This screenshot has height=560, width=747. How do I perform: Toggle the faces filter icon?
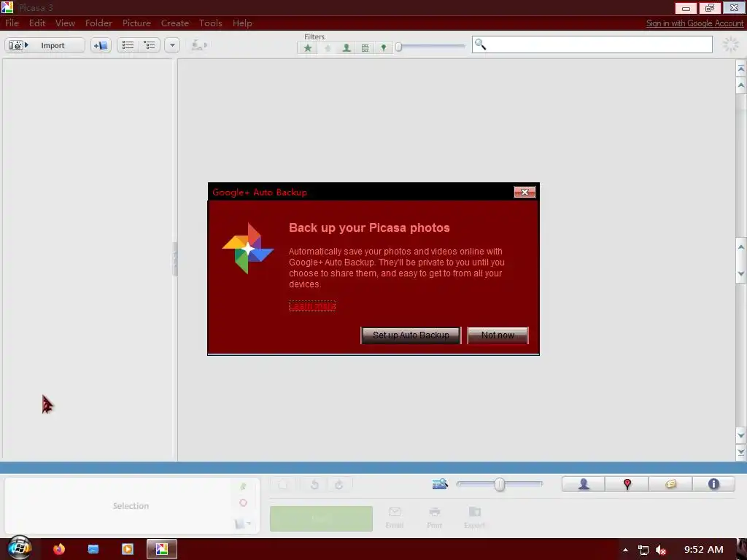tap(347, 47)
